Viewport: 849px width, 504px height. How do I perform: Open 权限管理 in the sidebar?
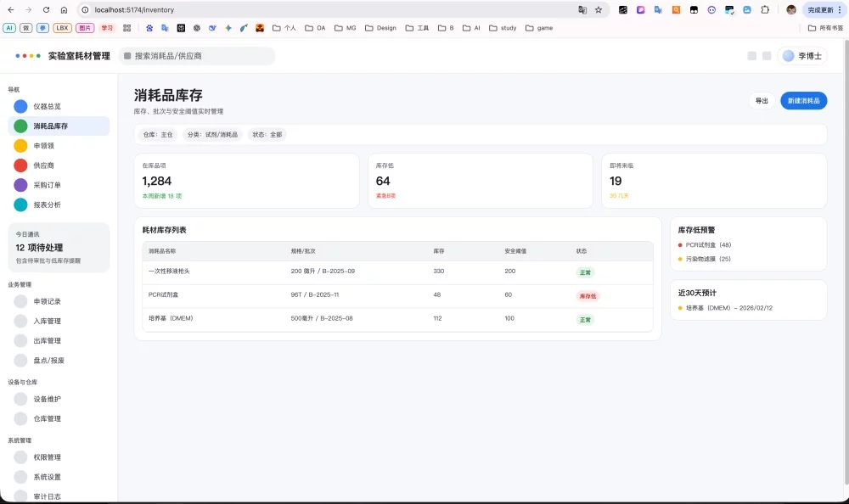click(x=59, y=457)
